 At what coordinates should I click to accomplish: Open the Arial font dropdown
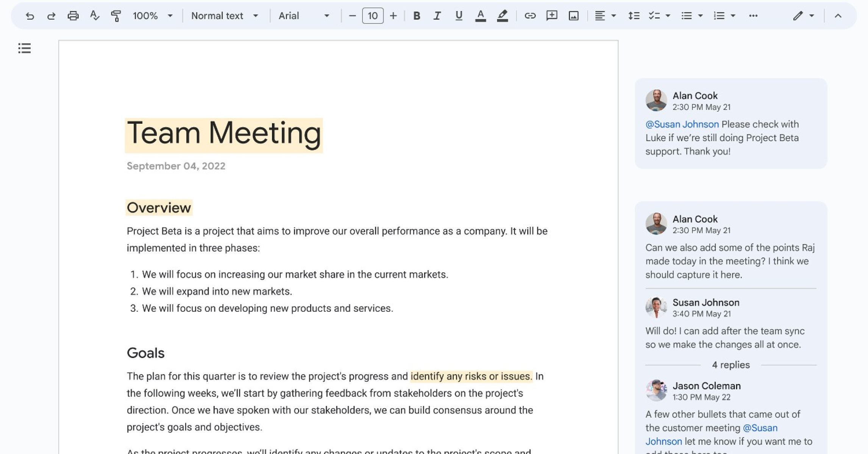(x=304, y=16)
